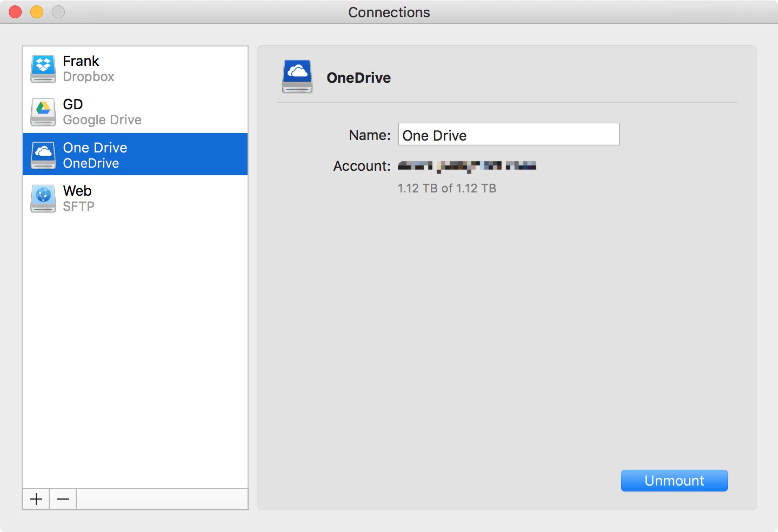The height and width of the screenshot is (532, 778).
Task: Select the "GD" connection name
Action: [73, 104]
